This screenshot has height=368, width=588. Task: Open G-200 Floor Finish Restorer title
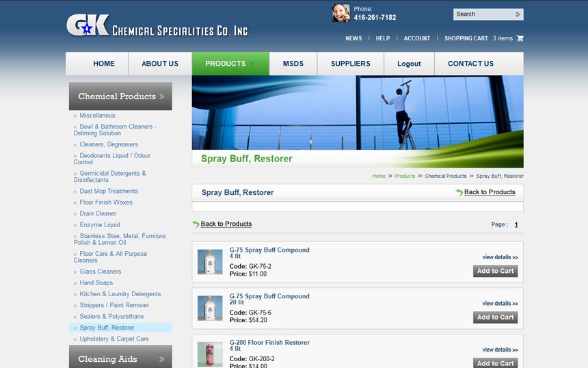pyautogui.click(x=269, y=345)
